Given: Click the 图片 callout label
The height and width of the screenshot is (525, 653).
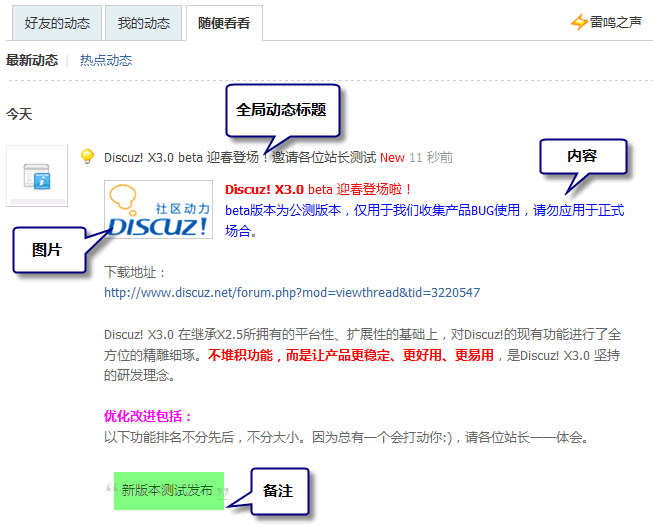Looking at the screenshot, I should (46, 250).
